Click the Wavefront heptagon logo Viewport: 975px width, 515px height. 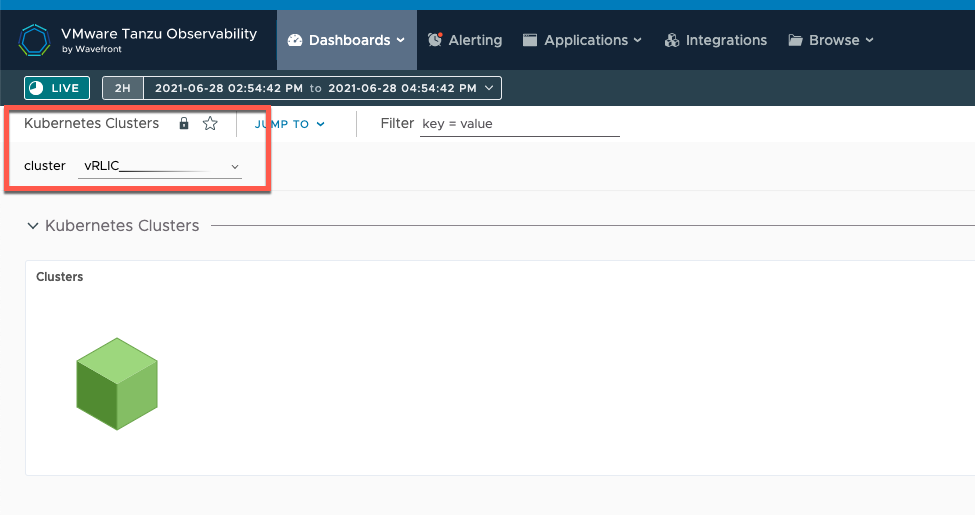point(34,40)
